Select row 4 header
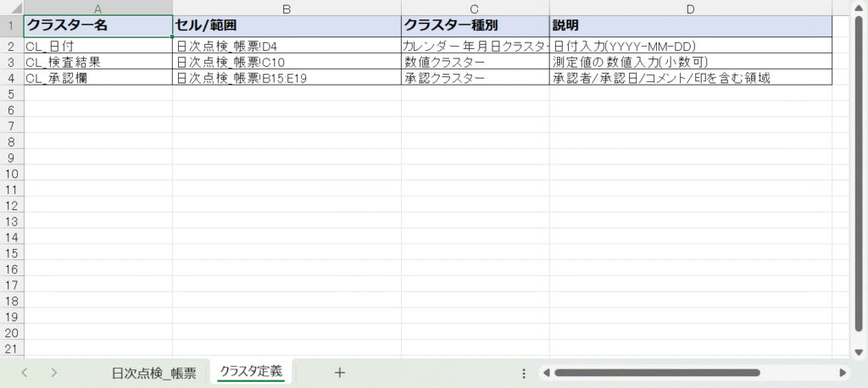The height and width of the screenshot is (388, 868). pyautogui.click(x=11, y=78)
